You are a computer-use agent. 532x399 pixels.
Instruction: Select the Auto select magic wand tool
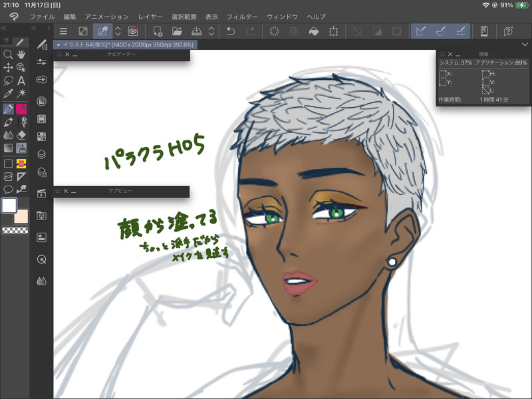(x=21, y=93)
